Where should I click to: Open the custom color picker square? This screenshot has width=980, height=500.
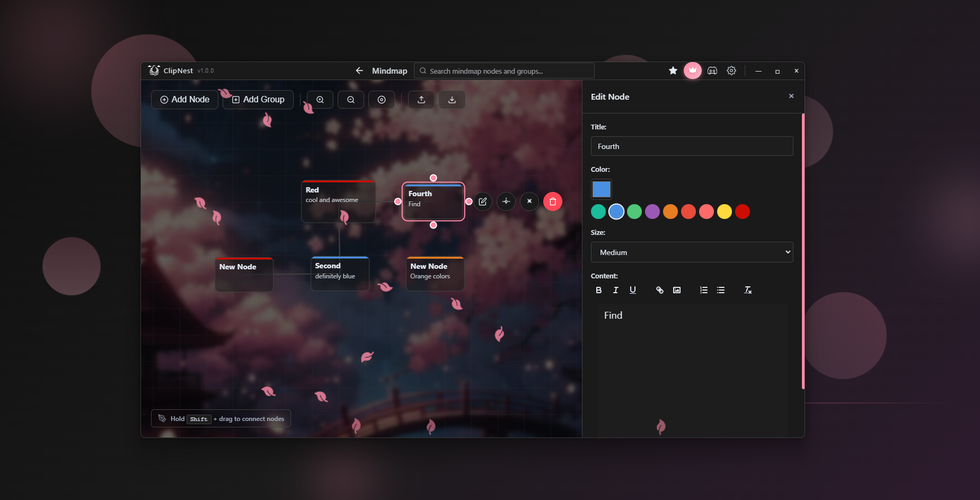coord(602,189)
